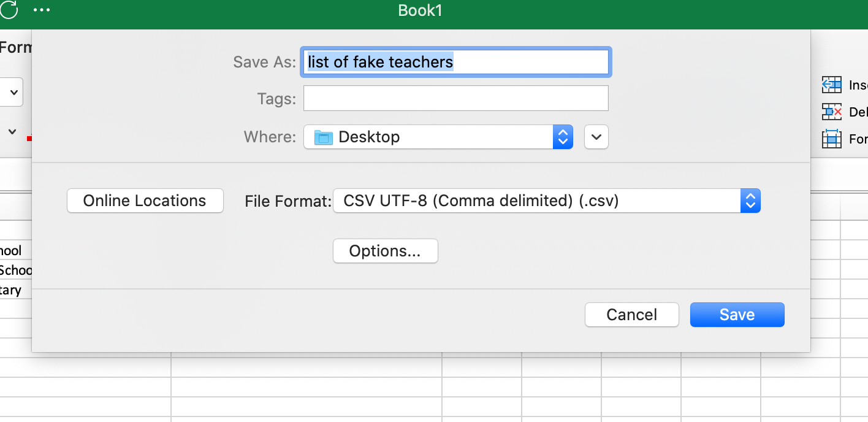This screenshot has width=868, height=422.
Task: Switch to the partially visible Form ribbon tab
Action: click(15, 47)
